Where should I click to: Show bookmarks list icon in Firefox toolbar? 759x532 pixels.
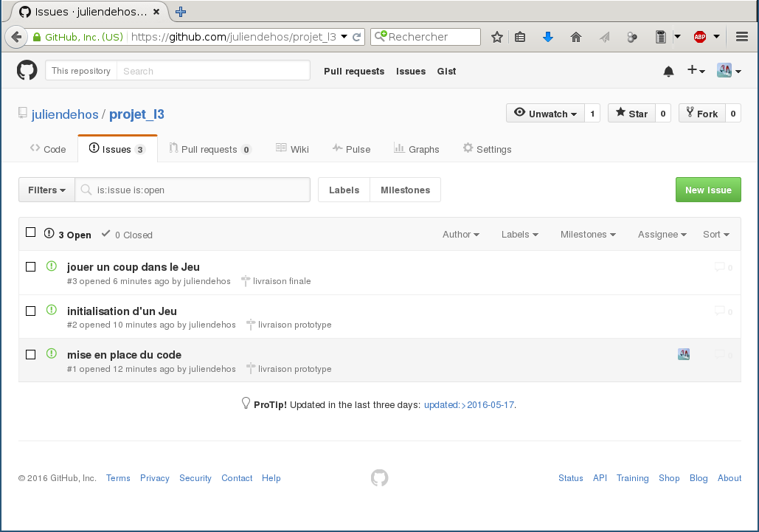click(x=520, y=37)
